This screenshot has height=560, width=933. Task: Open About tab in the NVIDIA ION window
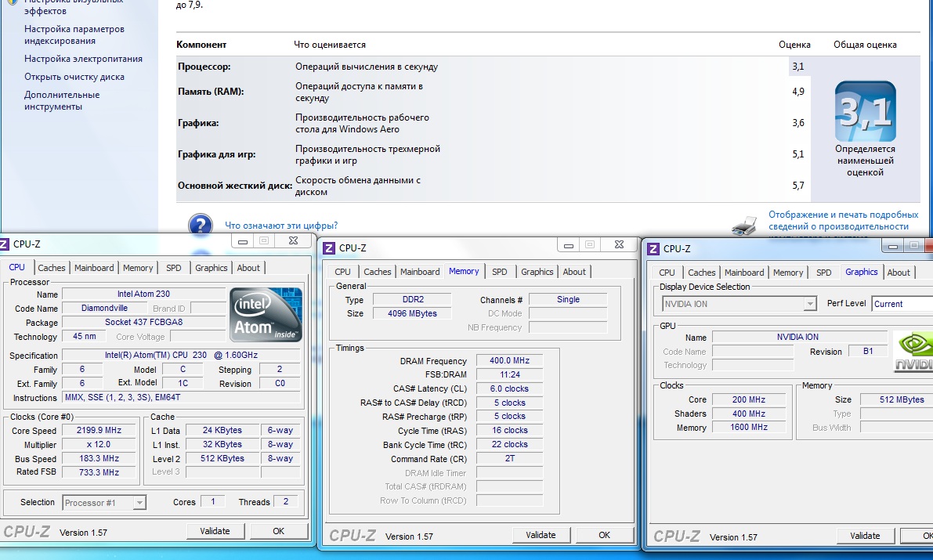click(x=899, y=273)
